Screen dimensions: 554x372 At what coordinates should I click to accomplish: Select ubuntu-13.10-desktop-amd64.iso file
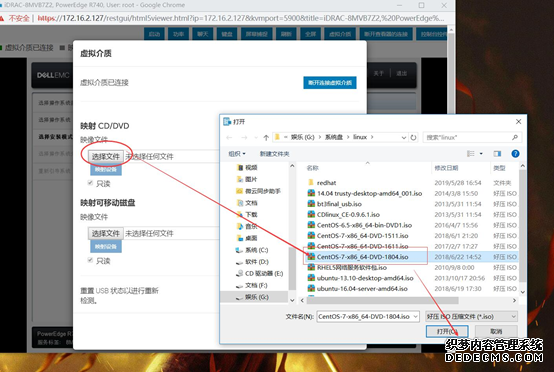(365, 278)
